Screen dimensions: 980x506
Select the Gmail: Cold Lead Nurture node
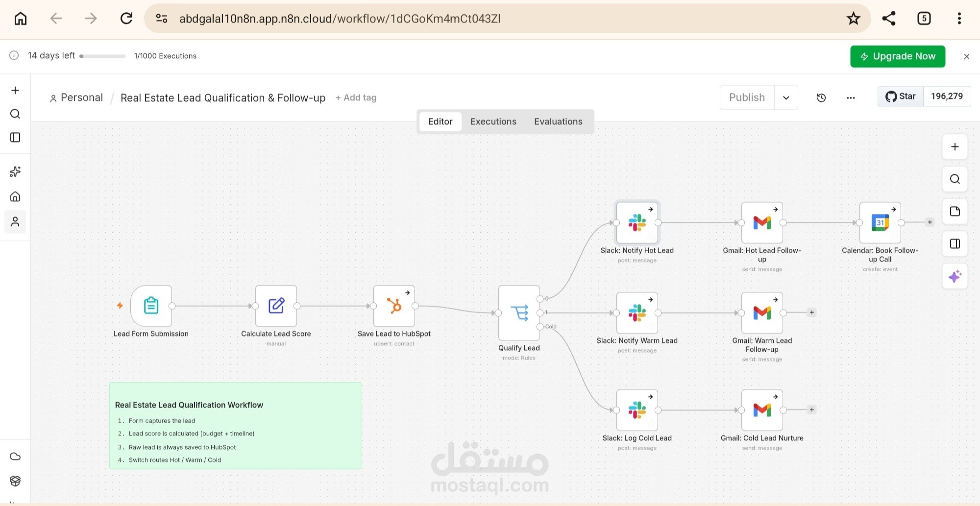pyautogui.click(x=762, y=410)
